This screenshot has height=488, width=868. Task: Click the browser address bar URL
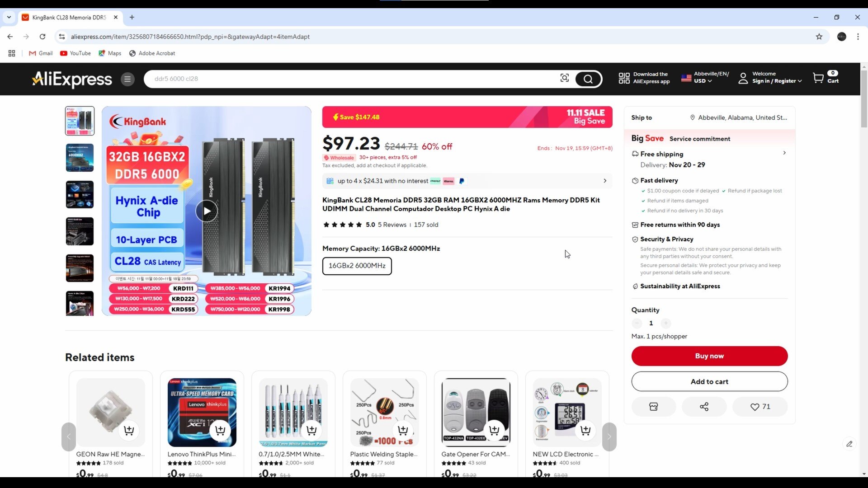point(190,37)
